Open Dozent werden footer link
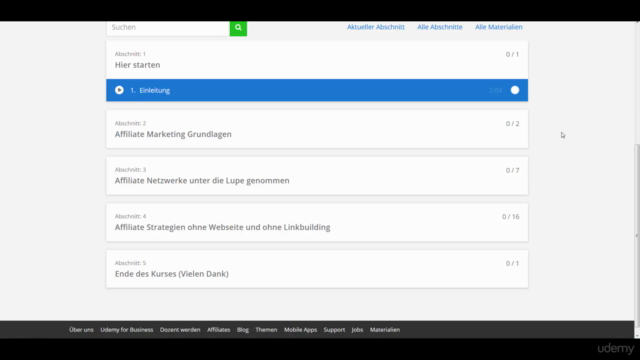 (x=180, y=330)
